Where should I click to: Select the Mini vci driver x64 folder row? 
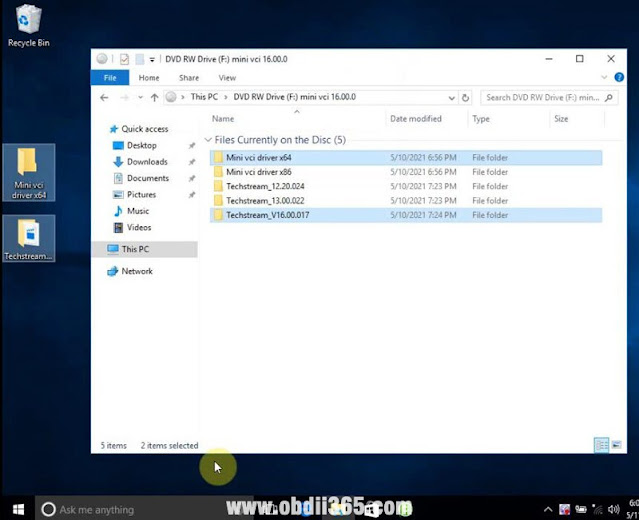pos(406,158)
